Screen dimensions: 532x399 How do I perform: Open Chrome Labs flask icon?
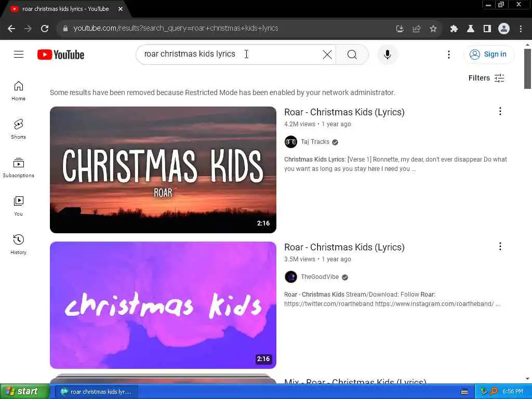471,29
